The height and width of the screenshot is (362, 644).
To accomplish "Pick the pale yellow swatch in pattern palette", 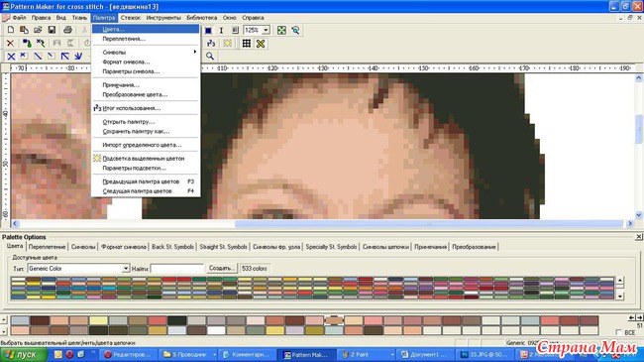I will pyautogui.click(x=98, y=320).
